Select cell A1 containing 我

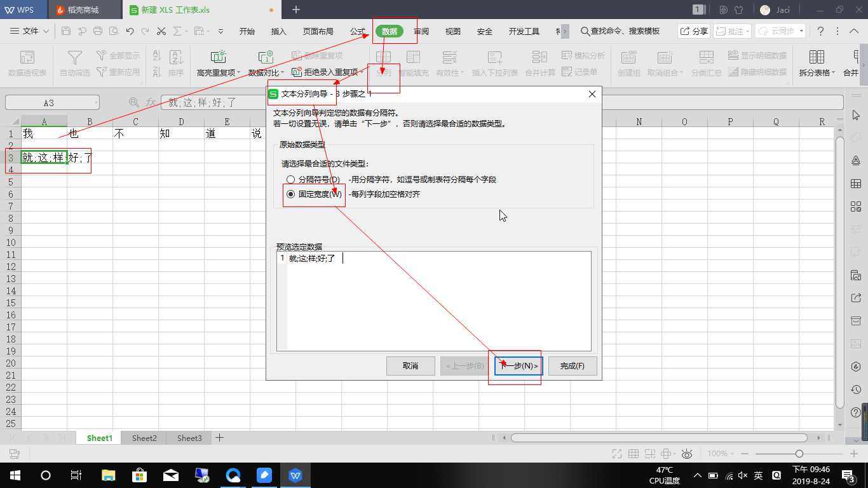(44, 133)
